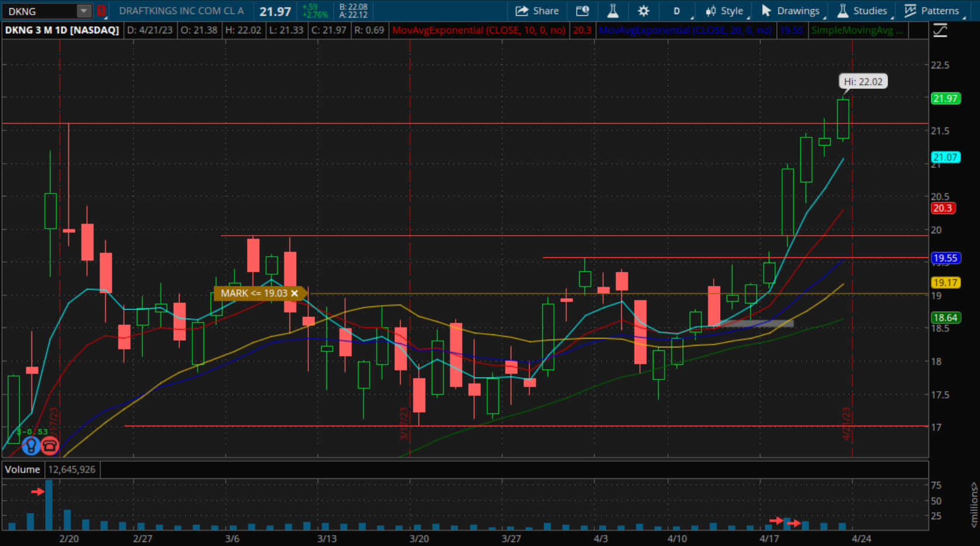Click the 4/17 date on the time axis
Image resolution: width=980 pixels, height=546 pixels.
click(769, 538)
